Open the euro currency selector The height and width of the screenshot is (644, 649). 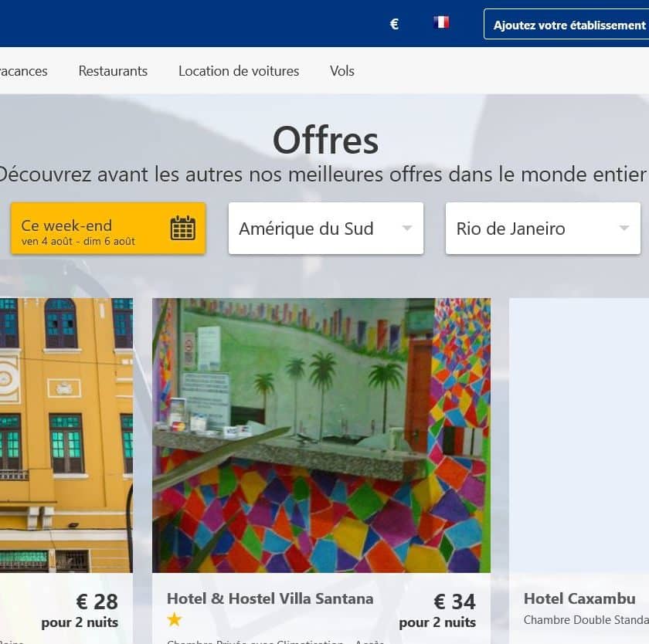pyautogui.click(x=394, y=24)
